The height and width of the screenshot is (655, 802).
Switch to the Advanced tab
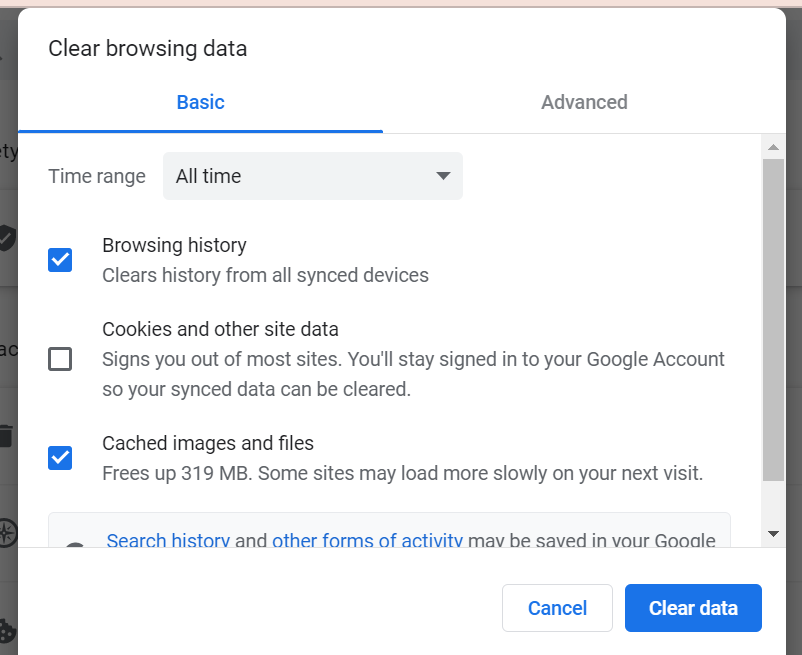click(x=584, y=102)
